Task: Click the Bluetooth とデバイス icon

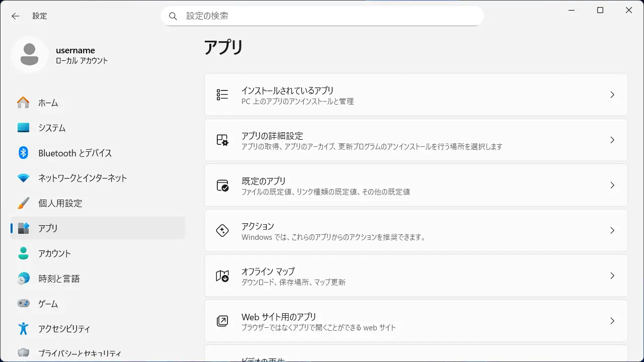Action: click(23, 153)
